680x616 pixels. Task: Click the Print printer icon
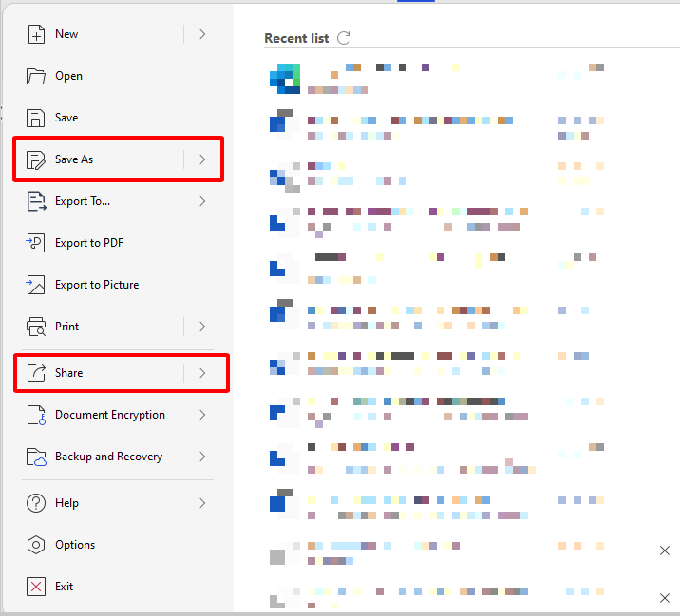pyautogui.click(x=36, y=327)
